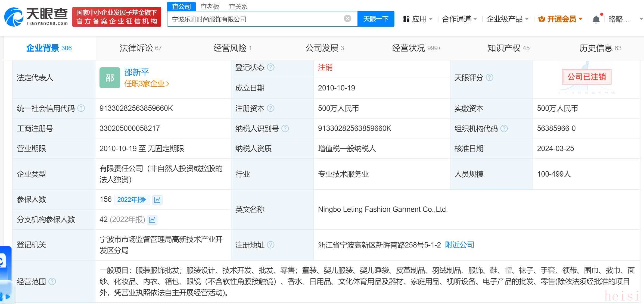Click the green 邵 avatar thumbnail
The height and width of the screenshot is (304, 644).
pos(110,78)
